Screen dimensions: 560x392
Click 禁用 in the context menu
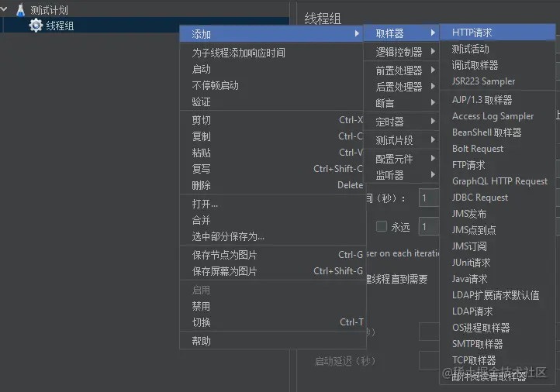(x=273, y=306)
